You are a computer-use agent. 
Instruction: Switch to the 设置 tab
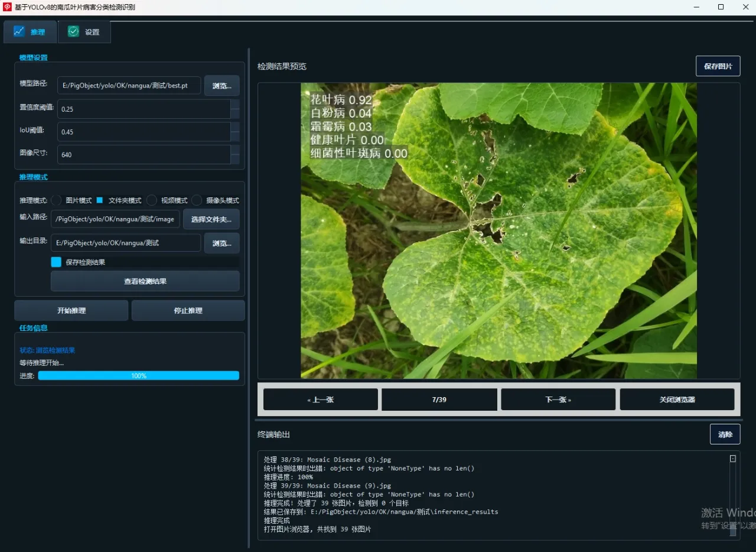(x=84, y=32)
